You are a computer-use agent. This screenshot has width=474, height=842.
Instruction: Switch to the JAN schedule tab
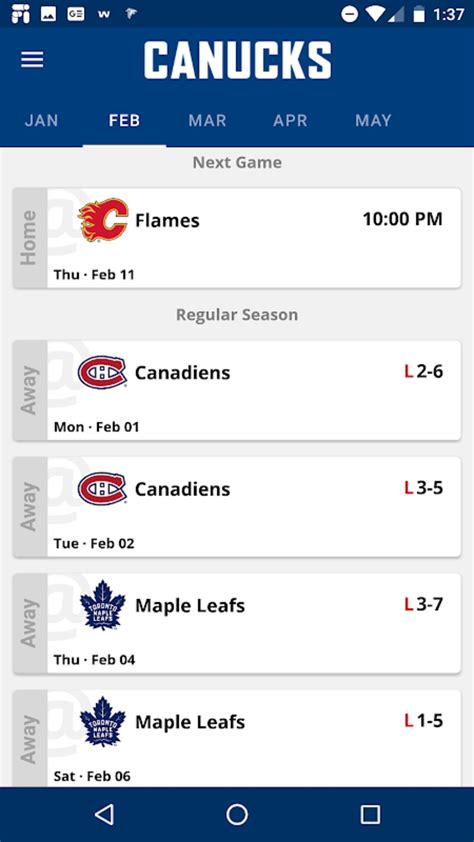pos(41,120)
